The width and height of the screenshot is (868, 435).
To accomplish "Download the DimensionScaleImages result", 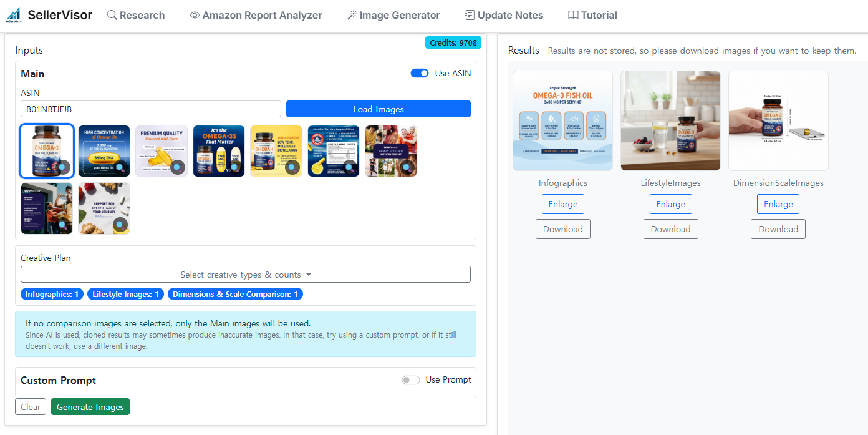I will coord(778,229).
